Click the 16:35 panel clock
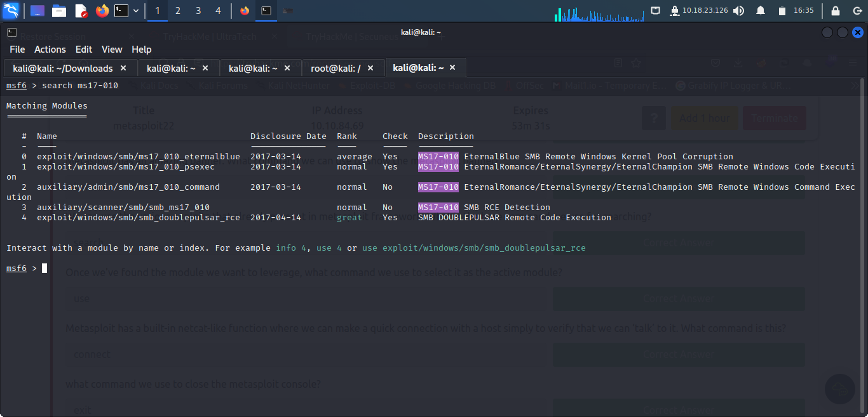 (x=804, y=11)
